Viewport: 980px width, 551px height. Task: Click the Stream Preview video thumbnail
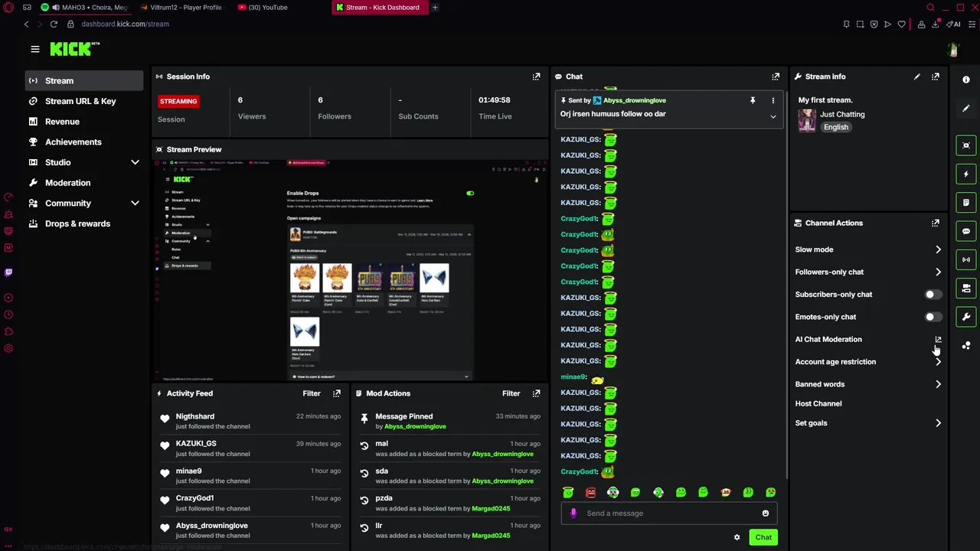[x=351, y=269]
